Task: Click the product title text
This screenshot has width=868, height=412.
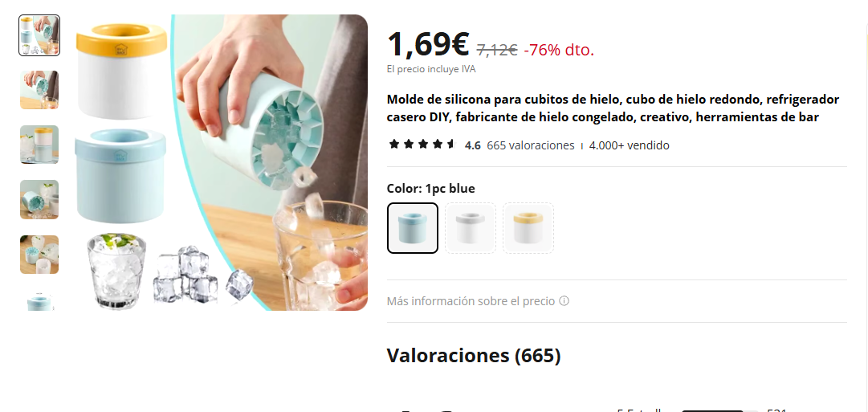Action: point(613,108)
